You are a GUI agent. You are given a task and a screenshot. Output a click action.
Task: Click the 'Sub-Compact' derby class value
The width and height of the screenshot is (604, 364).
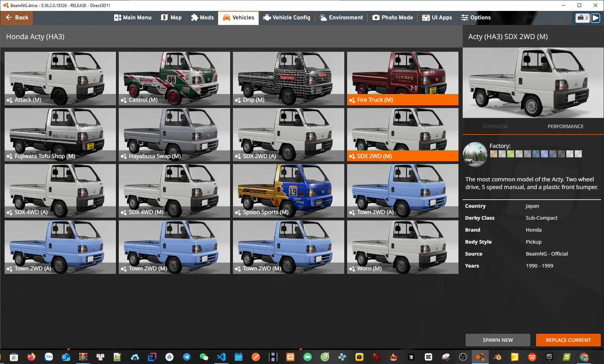click(x=542, y=218)
